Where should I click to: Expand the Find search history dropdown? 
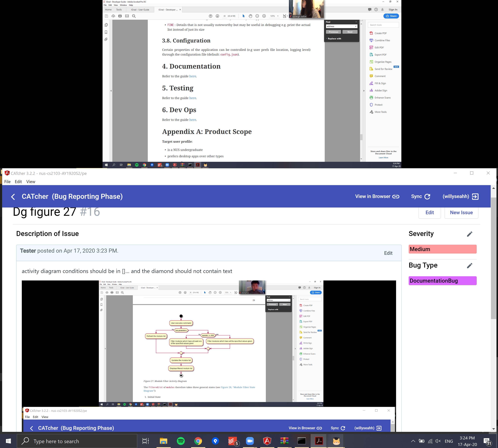click(355, 26)
